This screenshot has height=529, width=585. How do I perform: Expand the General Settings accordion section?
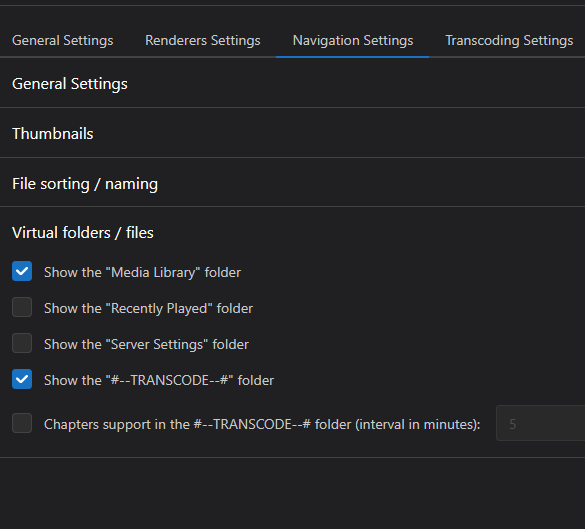coord(292,84)
